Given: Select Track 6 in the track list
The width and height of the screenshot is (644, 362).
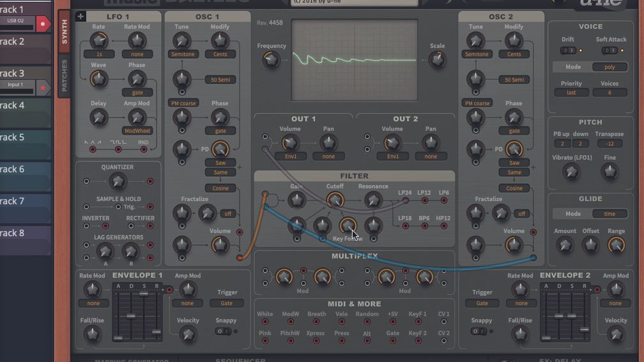Looking at the screenshot, I should (26, 177).
